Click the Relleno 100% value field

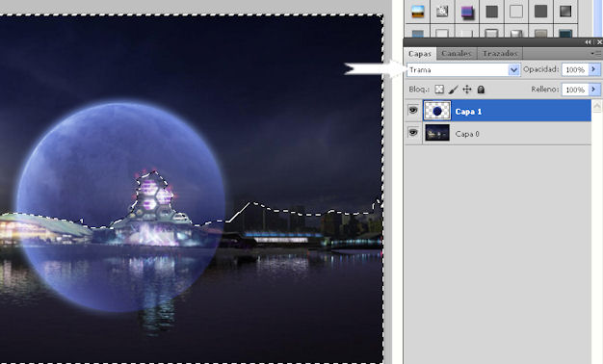point(575,90)
